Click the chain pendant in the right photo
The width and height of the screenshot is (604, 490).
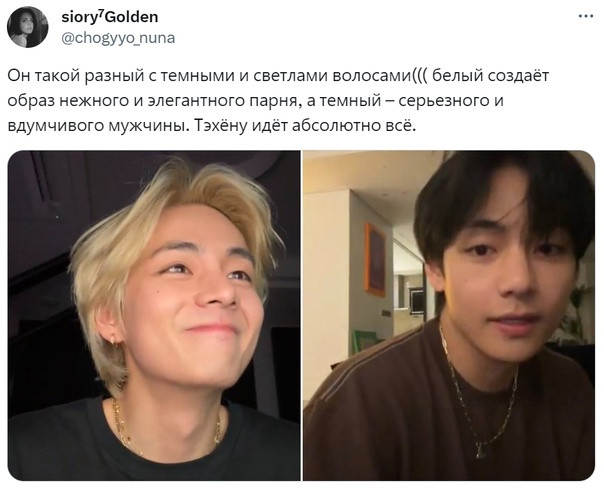tap(480, 450)
